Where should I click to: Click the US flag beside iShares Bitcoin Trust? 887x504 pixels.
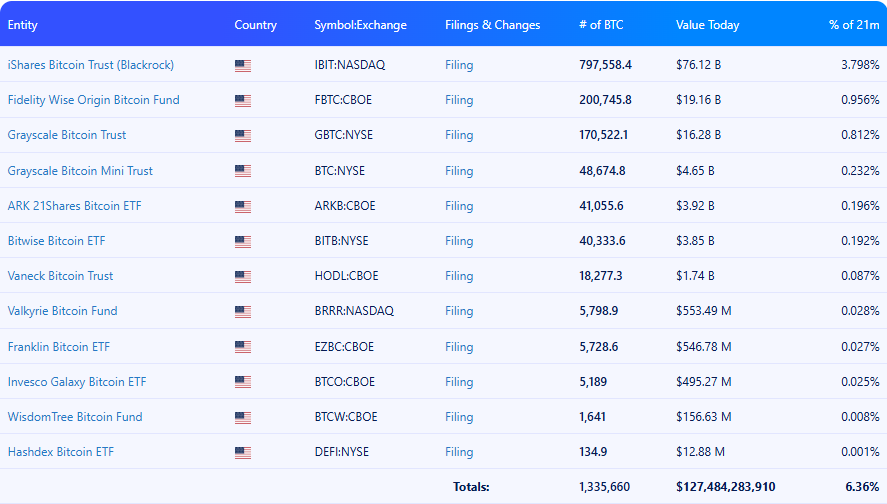coord(243,66)
